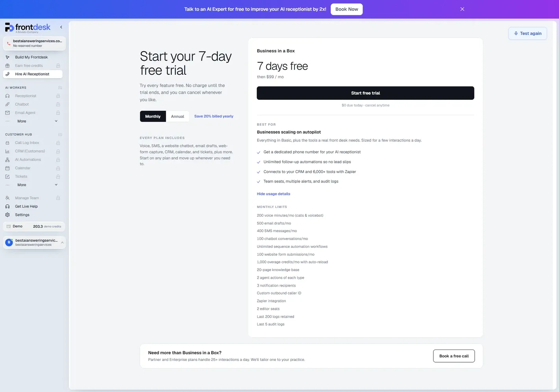Click the 'Zapier integration' limit line
559x392 pixels.
272,301
